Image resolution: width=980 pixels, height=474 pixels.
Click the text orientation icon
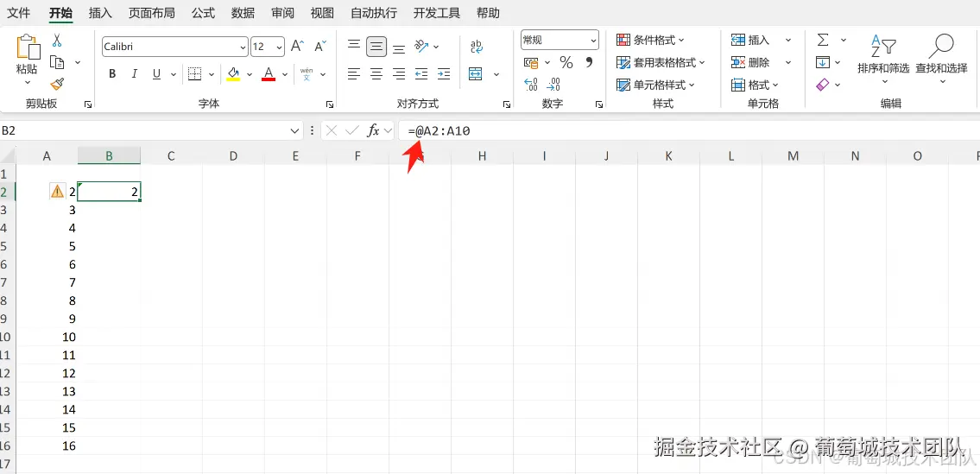422,46
